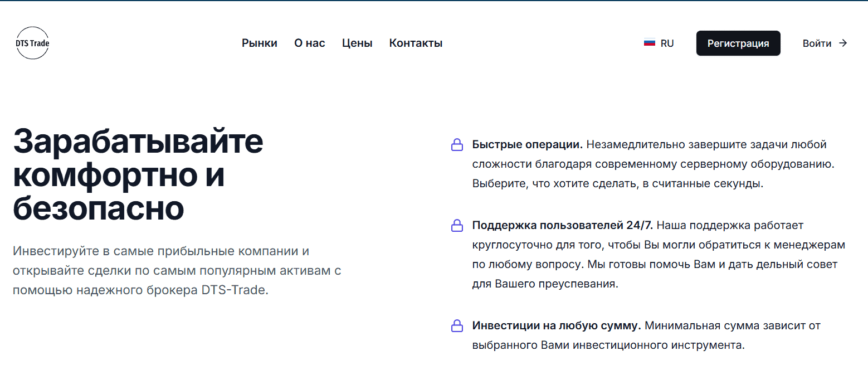Click the lock icon beside Поддержка пользователей 24/7

(x=457, y=226)
